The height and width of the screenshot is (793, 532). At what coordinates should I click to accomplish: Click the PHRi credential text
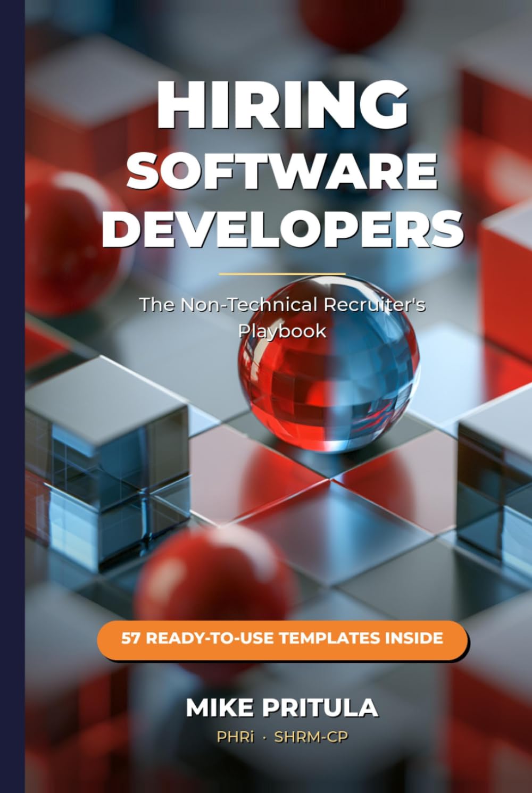tap(235, 737)
